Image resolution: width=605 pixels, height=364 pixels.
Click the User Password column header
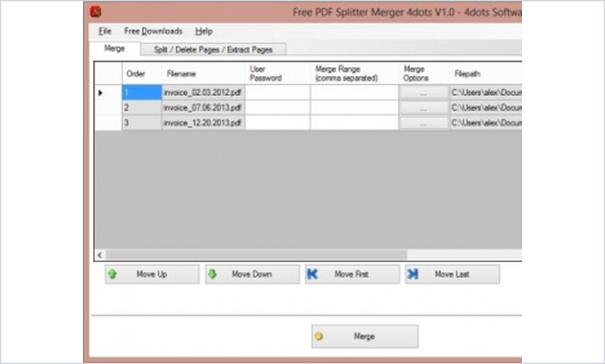(x=278, y=74)
